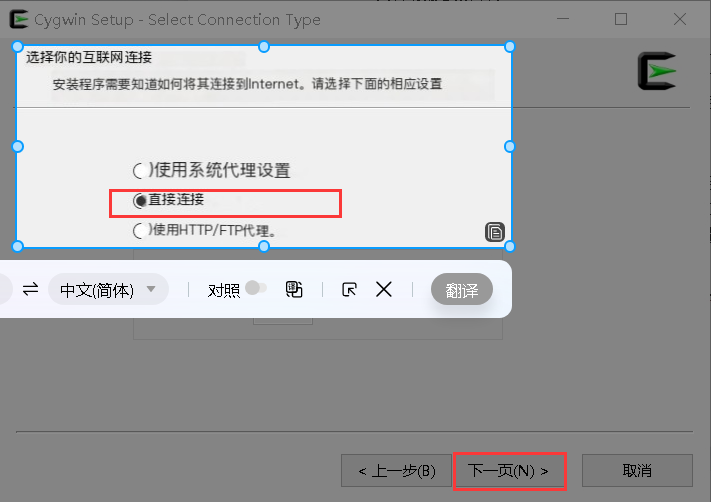Click the 下一页(N) next button

tap(510, 471)
